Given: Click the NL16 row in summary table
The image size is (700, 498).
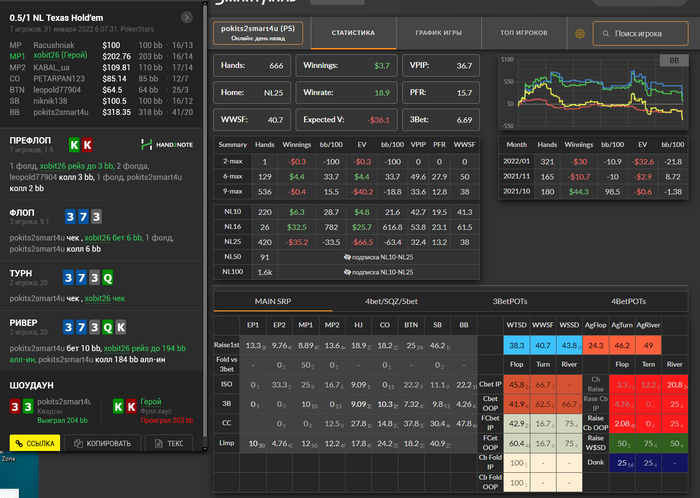Looking at the screenshot, I should [x=346, y=227].
